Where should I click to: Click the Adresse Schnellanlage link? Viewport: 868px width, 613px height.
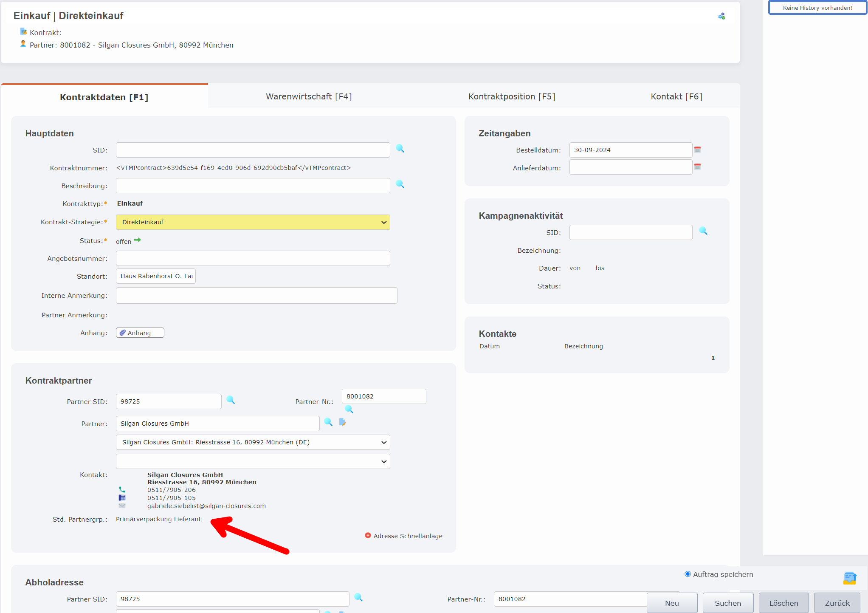(x=407, y=536)
